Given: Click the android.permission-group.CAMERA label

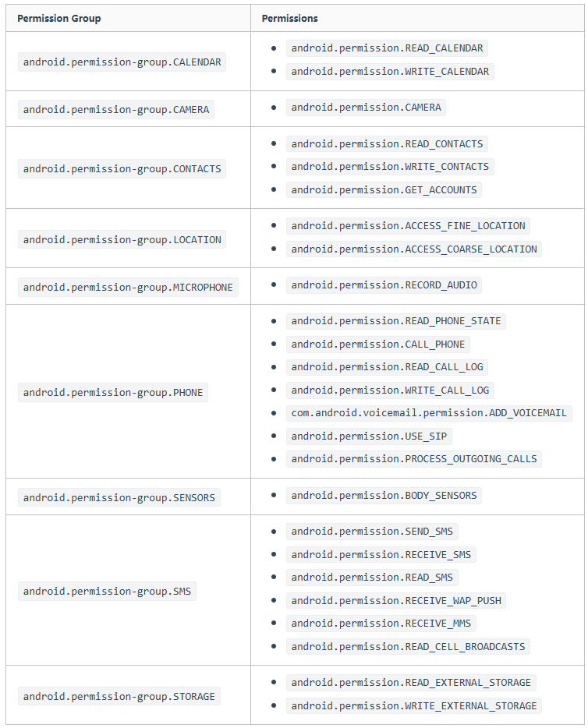Looking at the screenshot, I should pos(116,110).
